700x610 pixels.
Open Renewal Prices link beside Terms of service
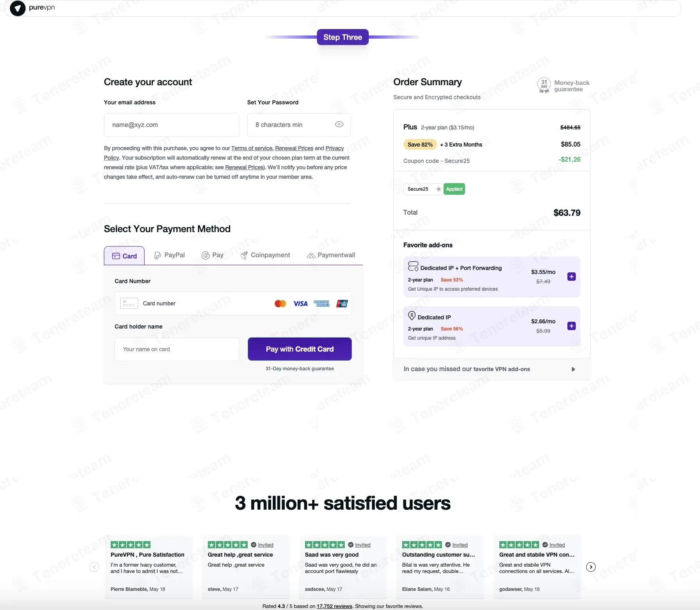[294, 148]
